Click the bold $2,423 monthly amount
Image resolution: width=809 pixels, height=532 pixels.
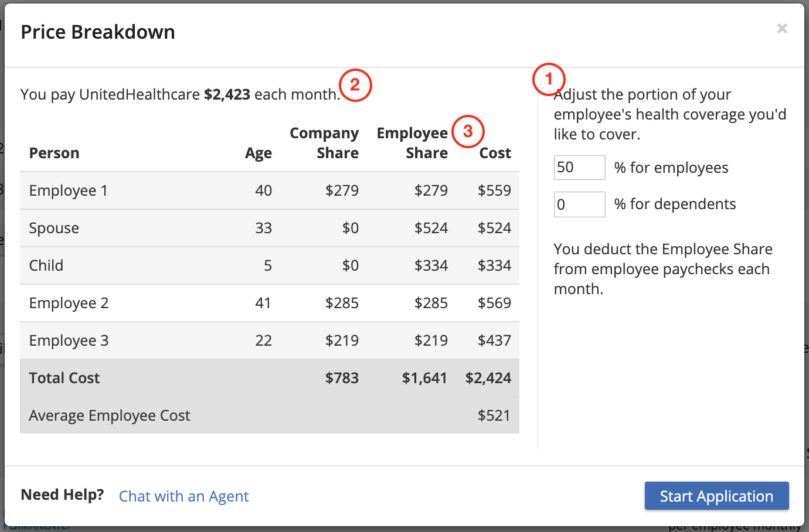(227, 94)
